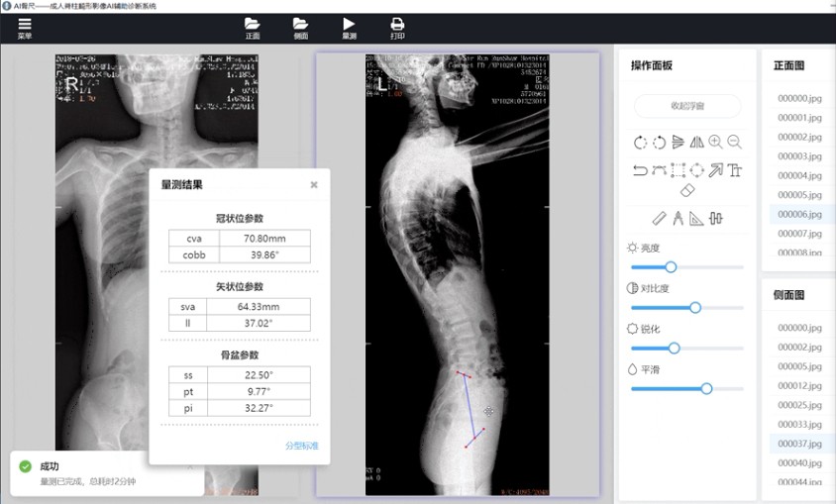Adjust the 亮度 brightness slider

(686, 267)
